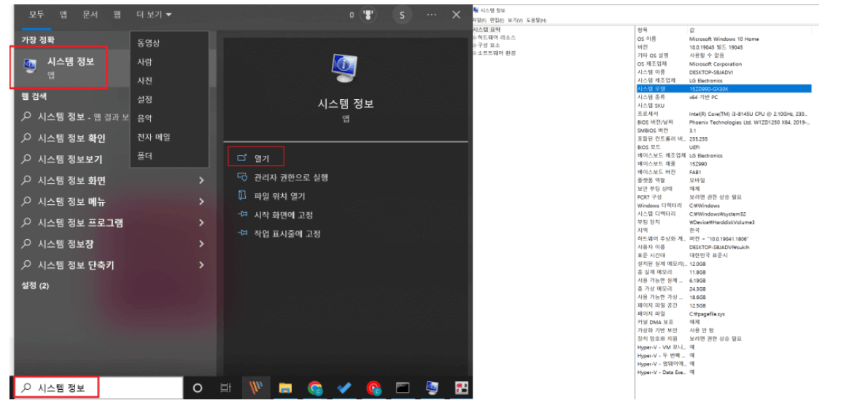The height and width of the screenshot is (411, 868).
Task: Expand the 구성 요소 tree node
Action: tap(474, 45)
